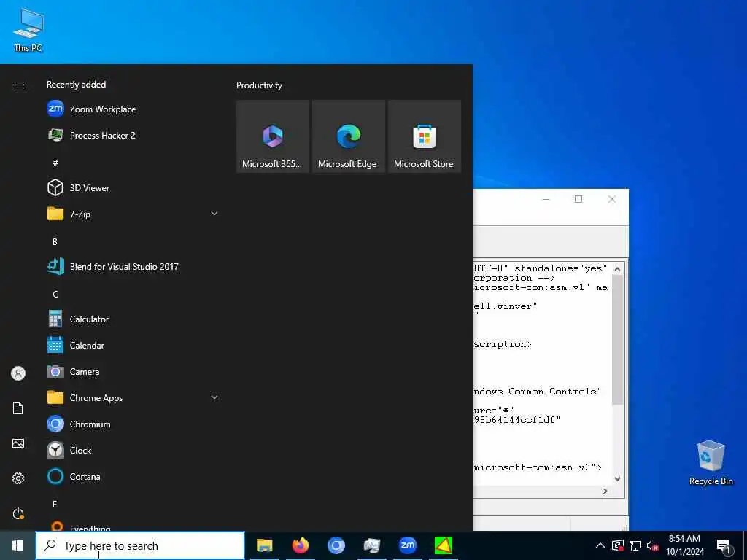Click the text 'ell.winver' in background window
This screenshot has height=560, width=747.
pyautogui.click(x=505, y=306)
